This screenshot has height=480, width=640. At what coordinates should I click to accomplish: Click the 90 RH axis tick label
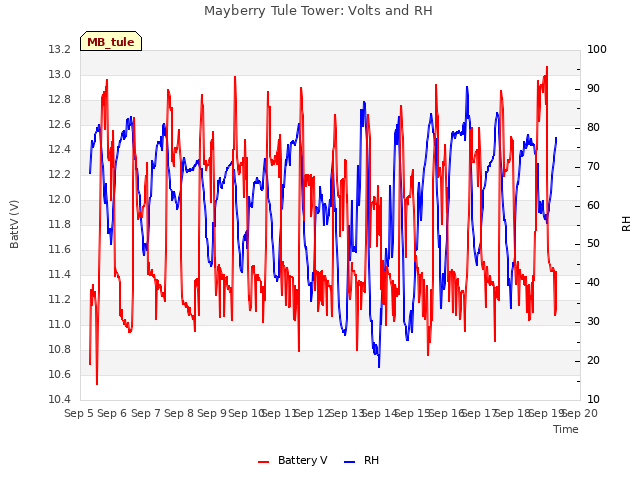(x=593, y=89)
